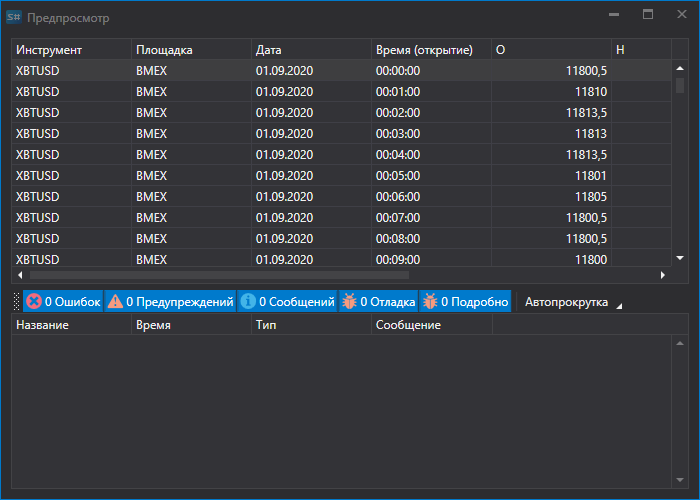
Task: Toggle the 0 Сообщений info filter
Action: [x=287, y=302]
